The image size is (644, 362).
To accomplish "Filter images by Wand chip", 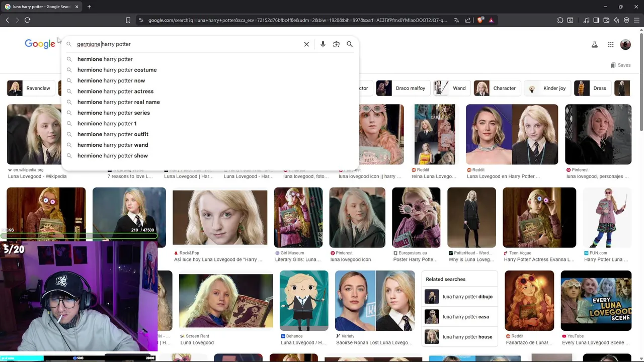I will (451, 88).
